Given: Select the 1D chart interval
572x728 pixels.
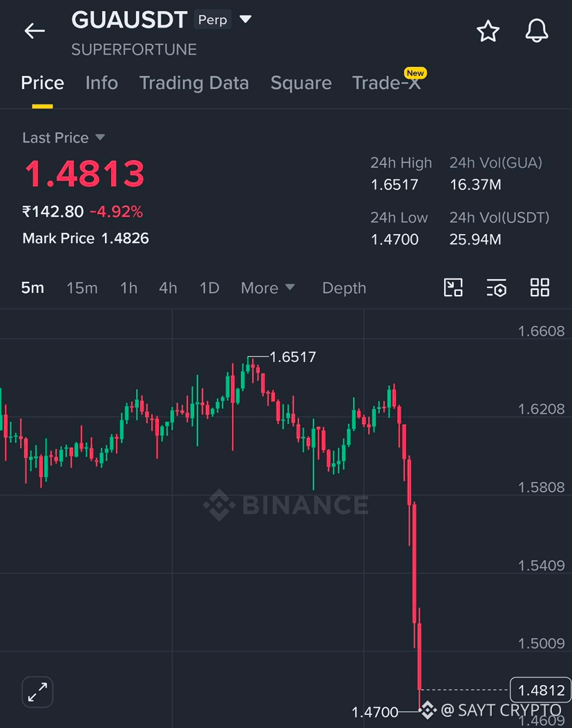Looking at the screenshot, I should pos(209,288).
